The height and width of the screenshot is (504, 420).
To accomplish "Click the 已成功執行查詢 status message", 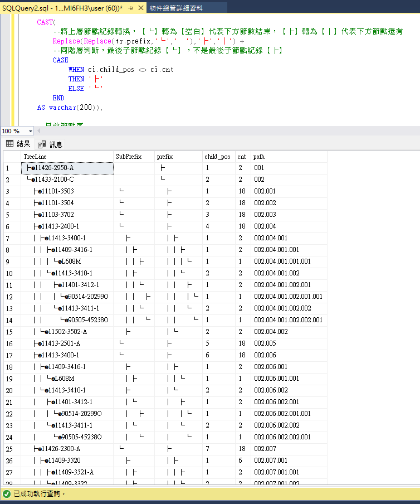I will click(x=40, y=494).
